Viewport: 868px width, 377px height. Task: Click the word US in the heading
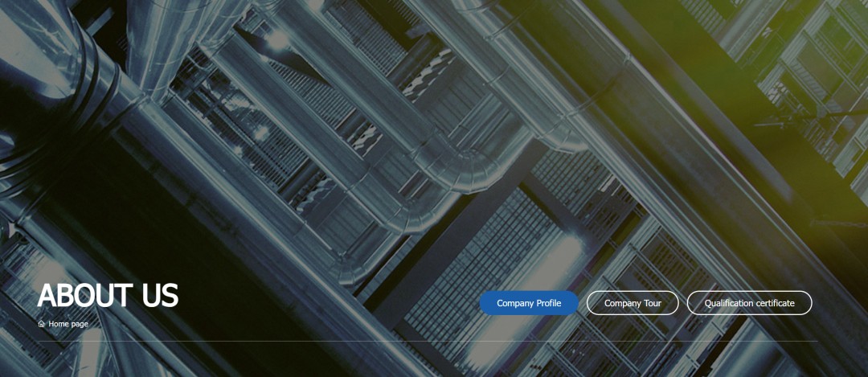[160, 296]
